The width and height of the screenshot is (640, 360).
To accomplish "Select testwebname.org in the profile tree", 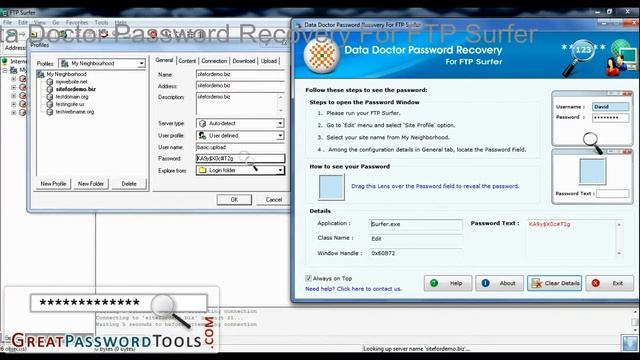I will click(x=75, y=111).
